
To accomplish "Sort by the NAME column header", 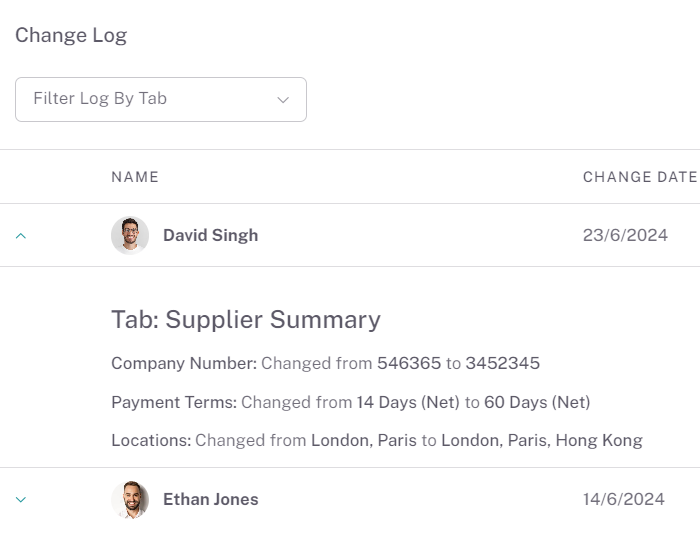I will coord(135,177).
